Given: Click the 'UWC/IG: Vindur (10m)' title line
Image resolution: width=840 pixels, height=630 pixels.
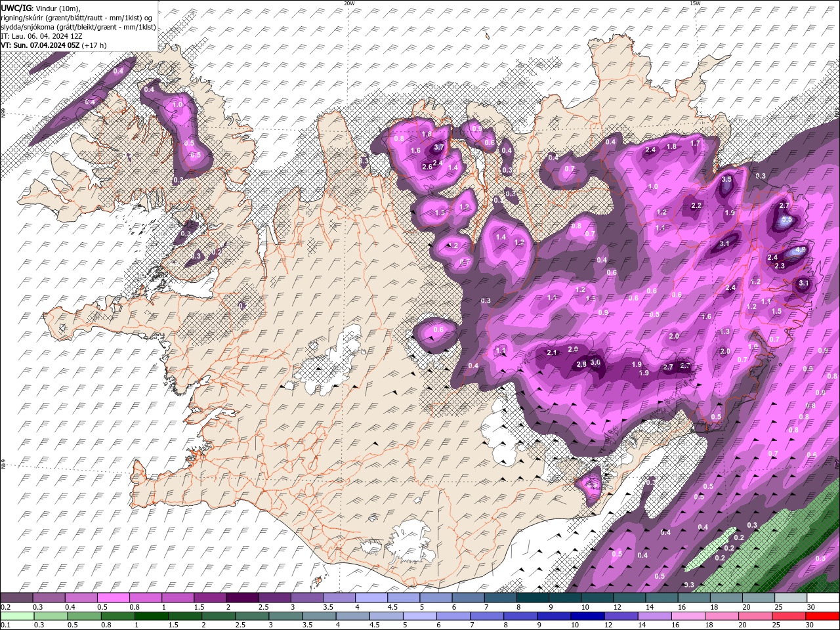Looking at the screenshot, I should (41, 8).
